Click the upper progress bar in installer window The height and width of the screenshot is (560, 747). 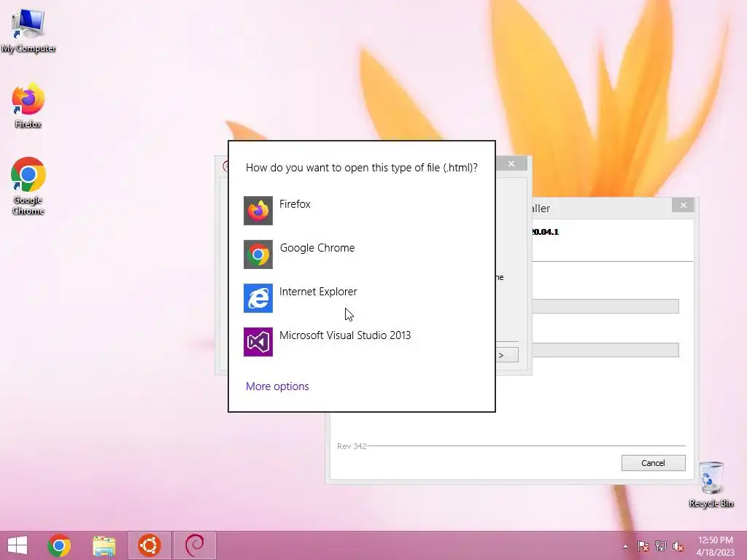(x=605, y=306)
